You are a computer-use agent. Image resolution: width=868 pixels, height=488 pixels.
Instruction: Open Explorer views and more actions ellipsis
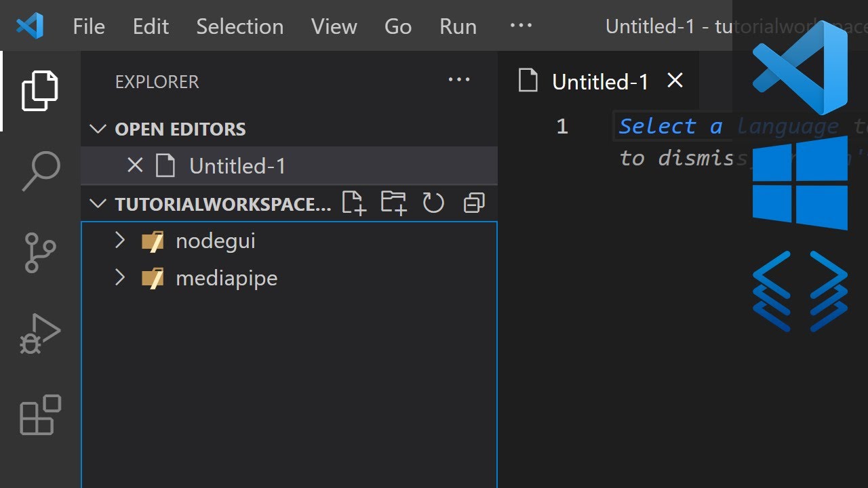coord(459,80)
